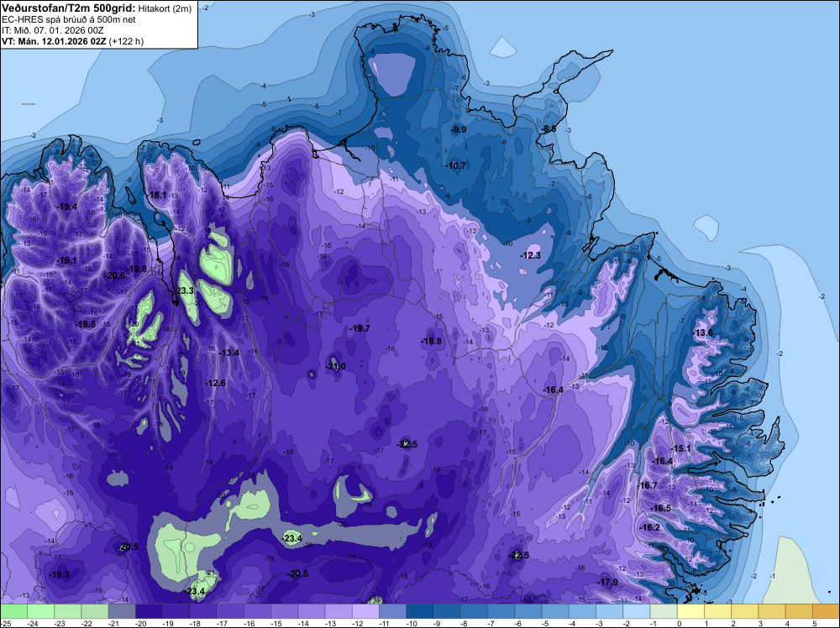840x628 pixels.
Task: Click the "Hitakort (2m)" header label
Action: click(165, 8)
